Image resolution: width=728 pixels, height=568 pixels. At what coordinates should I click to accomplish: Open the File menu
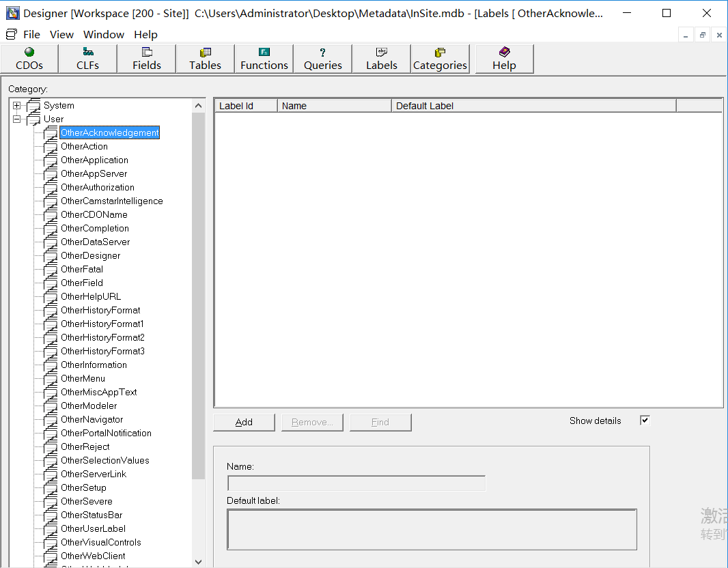[31, 34]
